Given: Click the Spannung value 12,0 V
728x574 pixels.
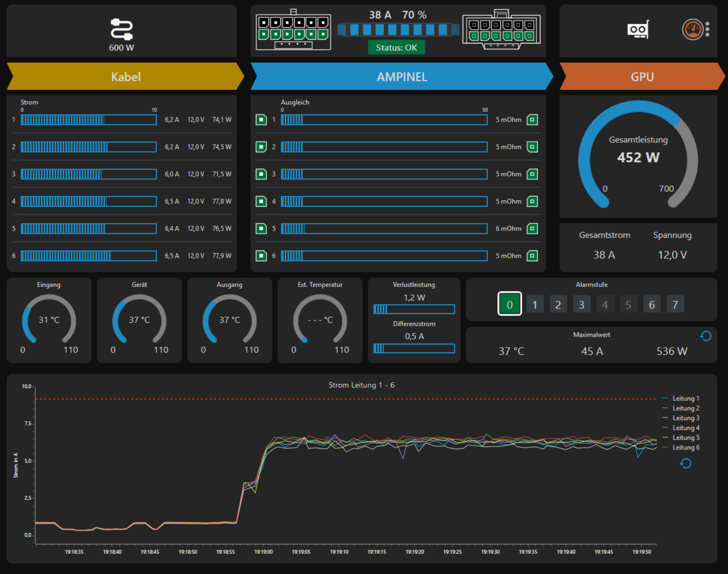Looking at the screenshot, I should click(672, 255).
